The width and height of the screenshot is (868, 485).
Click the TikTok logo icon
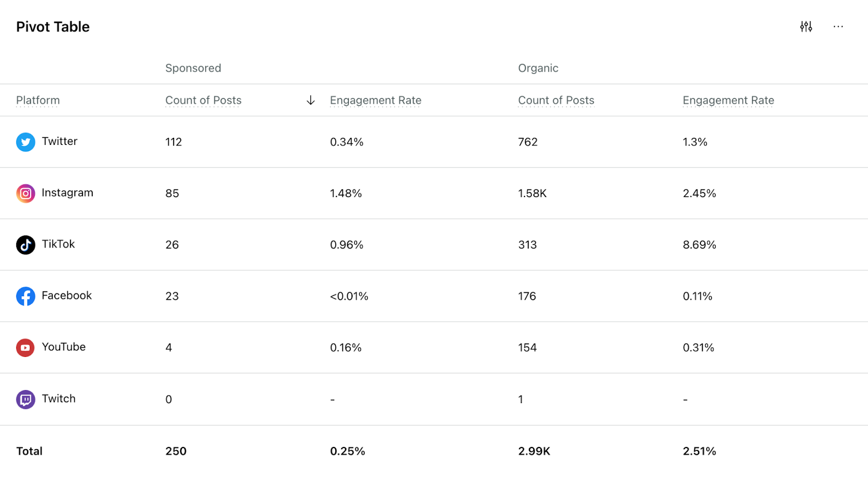point(25,245)
